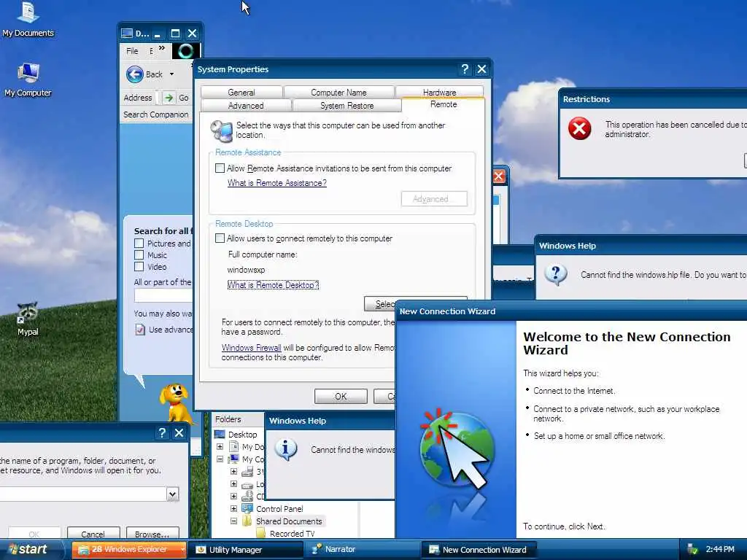Click the file name search input field
The image size is (747, 560).
point(163,296)
